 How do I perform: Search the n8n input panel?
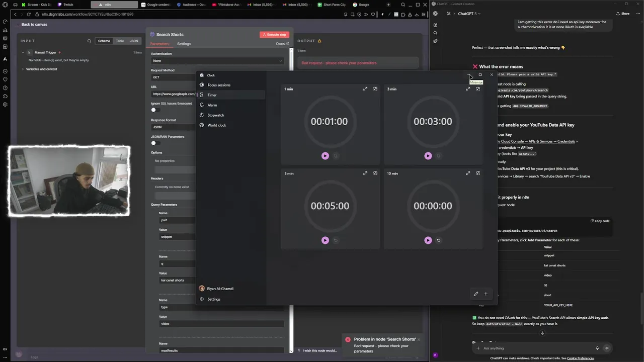point(90,41)
